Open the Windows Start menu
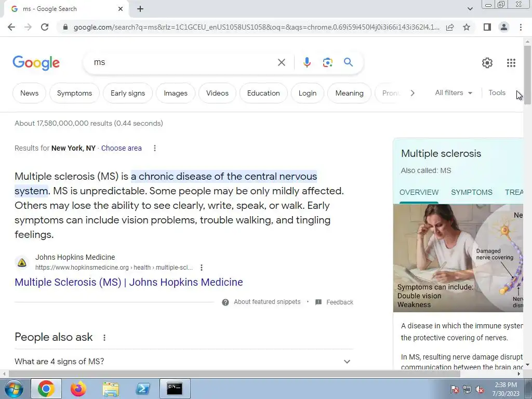Screen dimensions: 532x399 point(14,389)
